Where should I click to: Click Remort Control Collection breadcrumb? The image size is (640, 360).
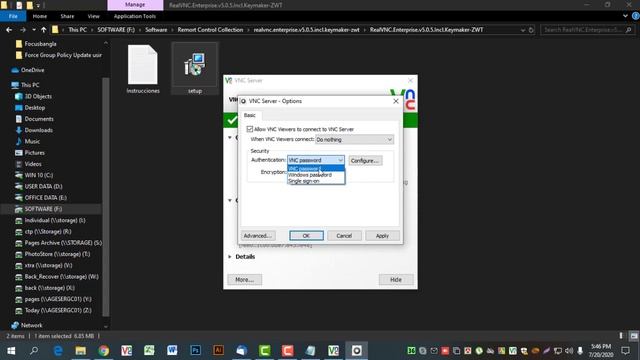pos(210,30)
